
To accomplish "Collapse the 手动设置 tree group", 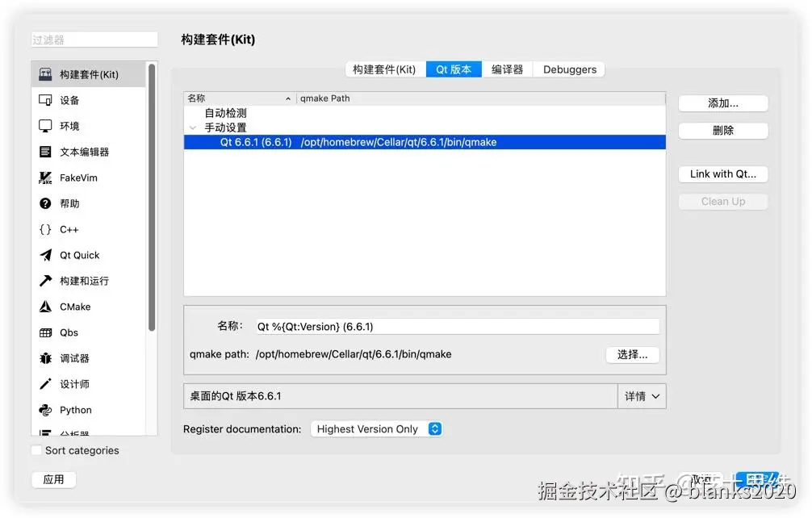I will coord(193,127).
